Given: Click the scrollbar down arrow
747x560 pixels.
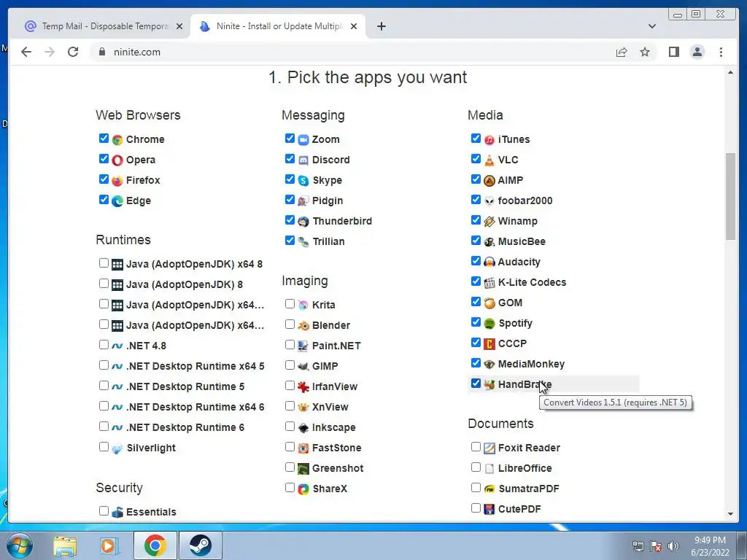Looking at the screenshot, I should point(730,514).
